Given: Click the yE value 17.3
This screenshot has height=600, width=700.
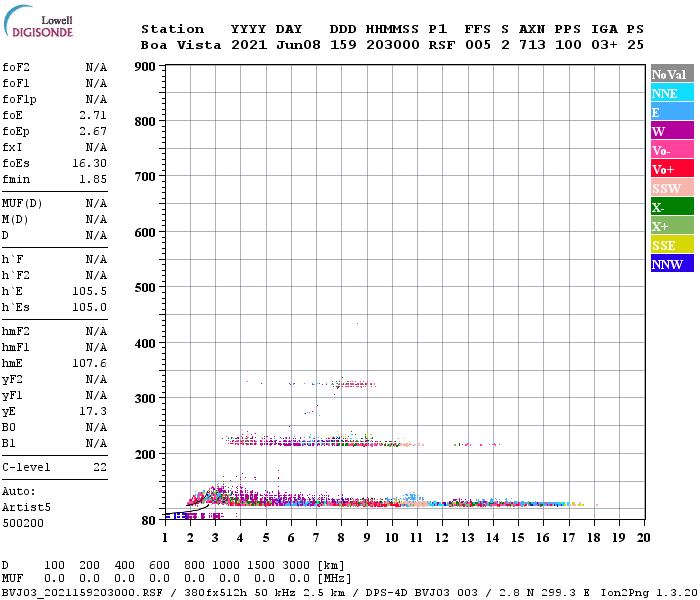Looking at the screenshot, I should 93,411.
